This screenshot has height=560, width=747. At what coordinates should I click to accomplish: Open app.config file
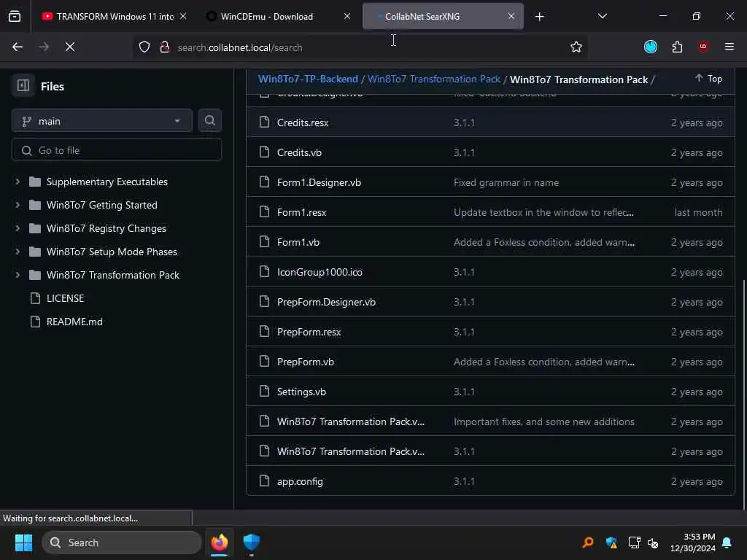[x=300, y=481]
